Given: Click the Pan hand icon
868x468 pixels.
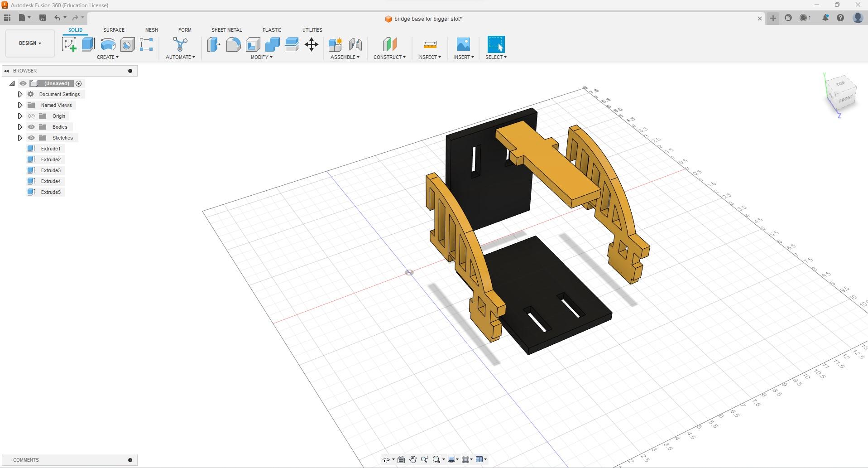Looking at the screenshot, I should point(413,459).
